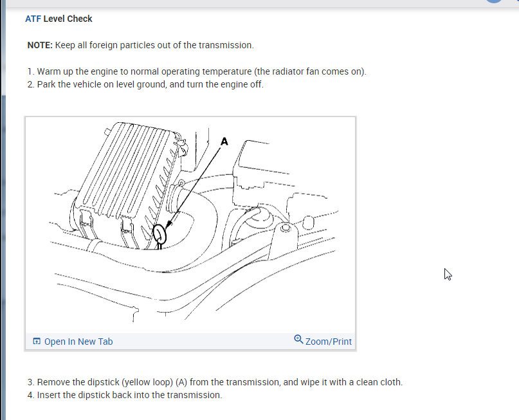Image resolution: width=519 pixels, height=420 pixels.
Task: Click the 'NOTE:' line about foreign particles
Action: point(140,45)
